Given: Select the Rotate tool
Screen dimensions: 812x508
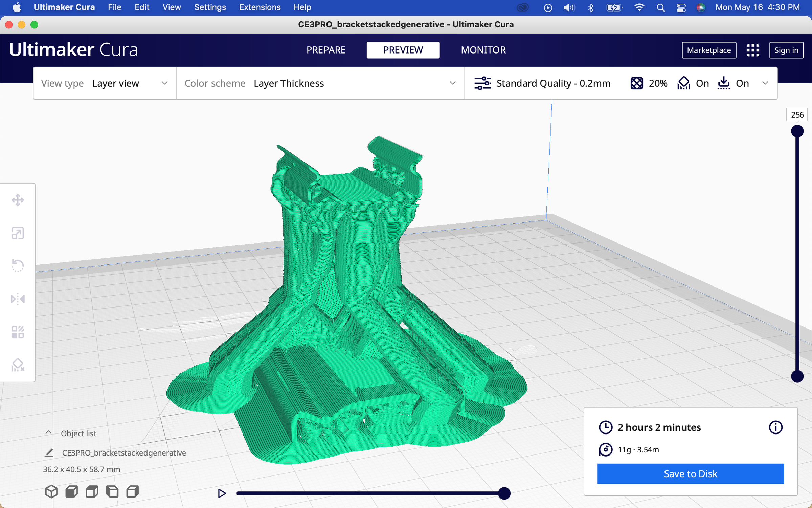Looking at the screenshot, I should point(18,266).
